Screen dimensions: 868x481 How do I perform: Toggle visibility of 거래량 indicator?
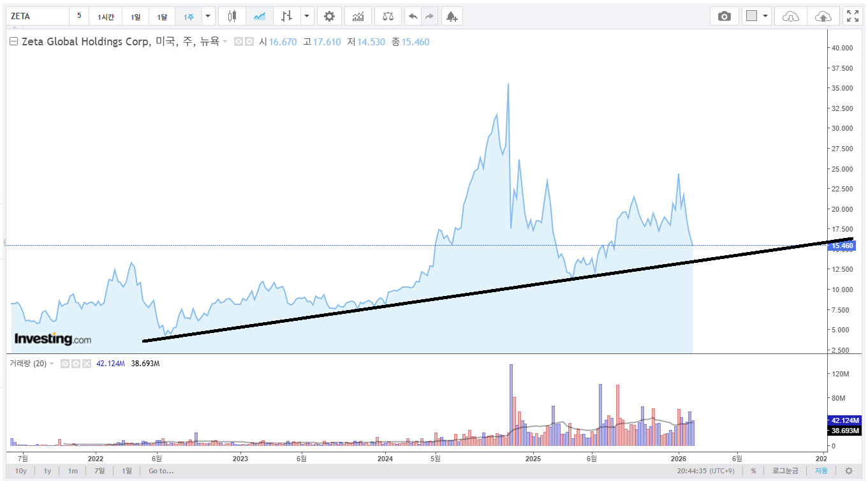[64, 364]
